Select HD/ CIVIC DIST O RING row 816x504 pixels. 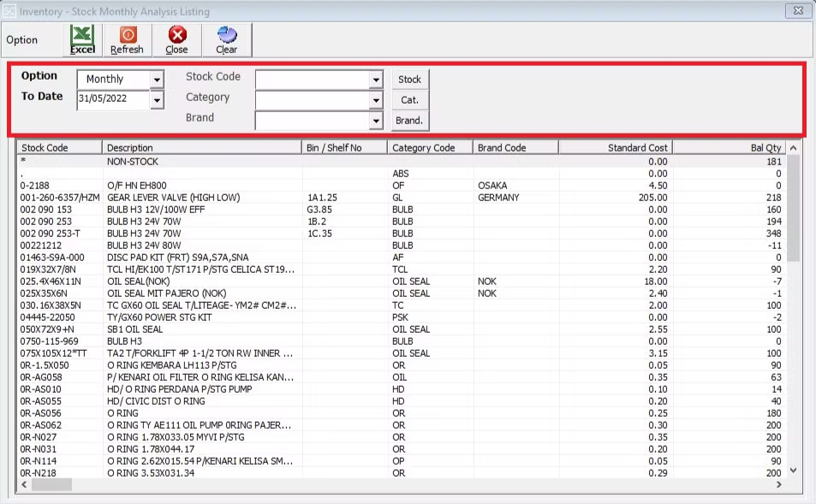point(402,401)
